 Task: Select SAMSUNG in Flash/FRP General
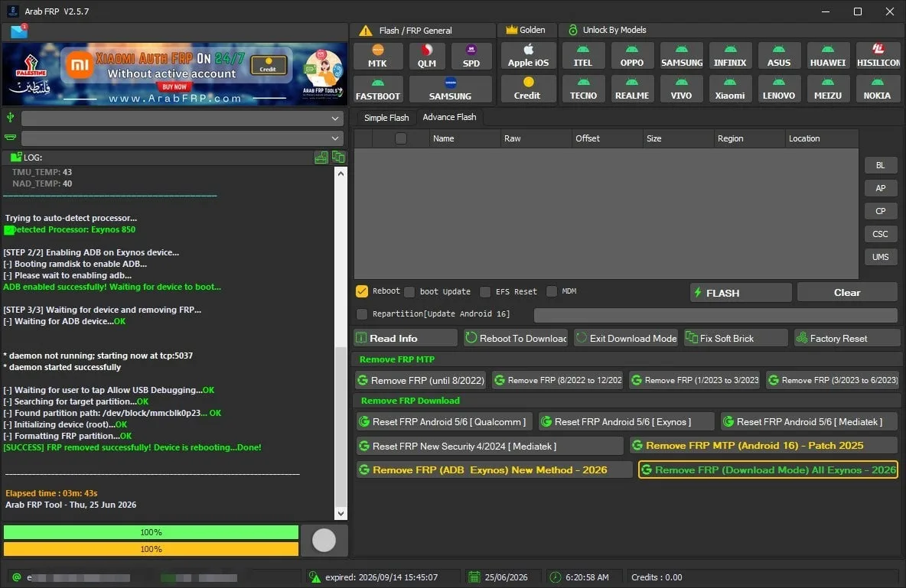pos(450,89)
